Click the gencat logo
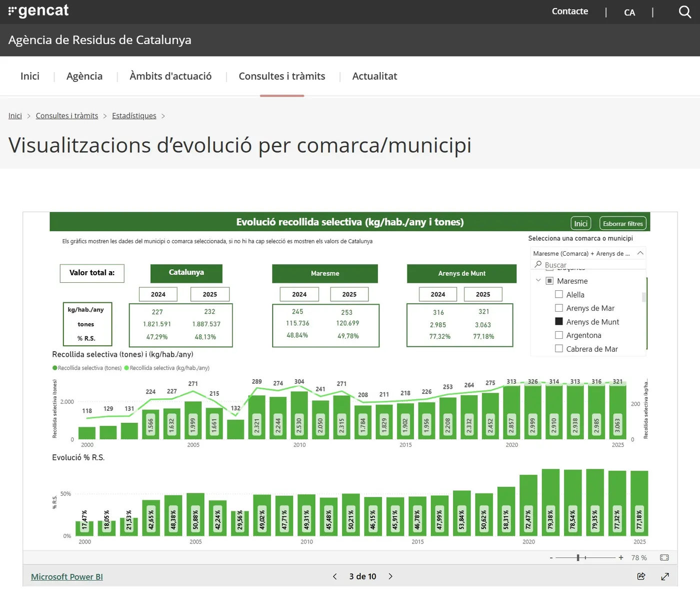Image resolution: width=700 pixels, height=590 pixels. [x=38, y=11]
